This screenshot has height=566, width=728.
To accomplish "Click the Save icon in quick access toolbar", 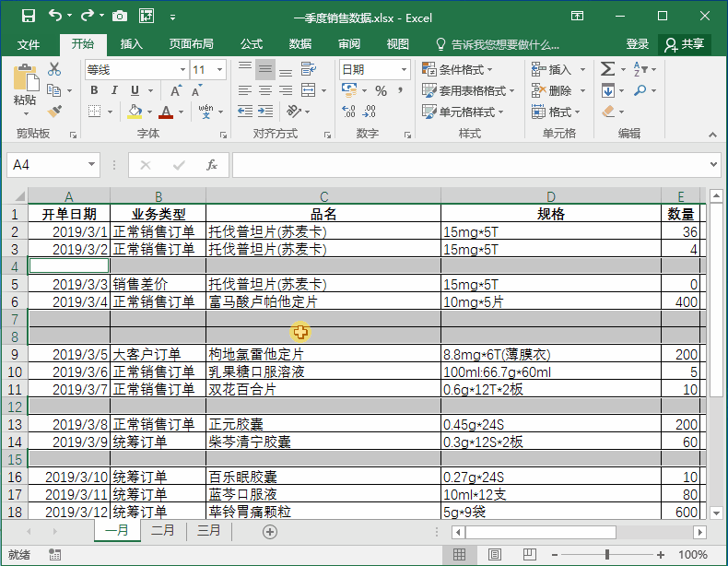I will click(29, 17).
